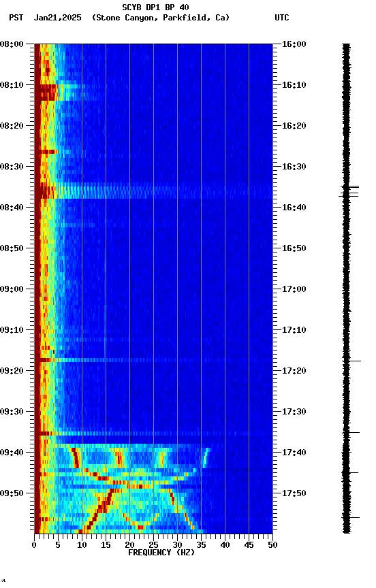Click the 'UTC' timezone label
This screenshot has width=376, height=588.
[x=282, y=18]
